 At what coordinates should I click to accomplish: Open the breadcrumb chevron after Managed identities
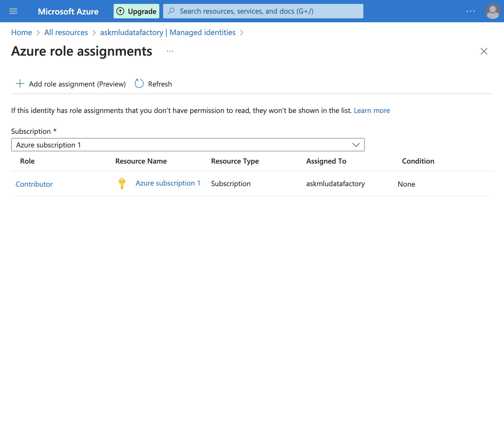click(242, 33)
